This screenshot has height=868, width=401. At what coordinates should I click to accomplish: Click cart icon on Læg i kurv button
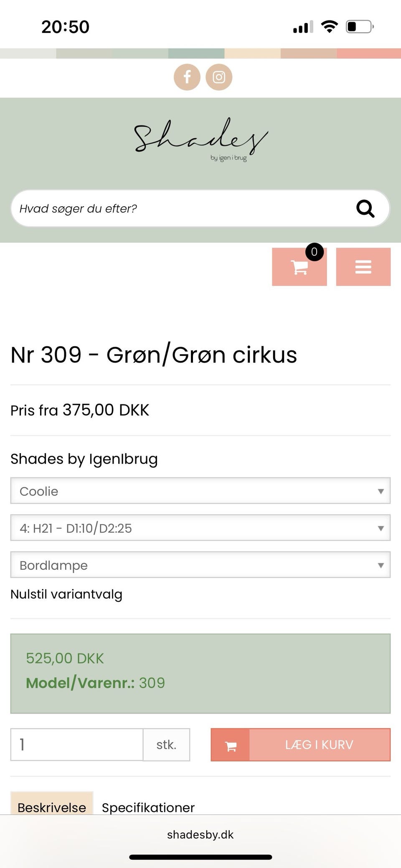(231, 745)
